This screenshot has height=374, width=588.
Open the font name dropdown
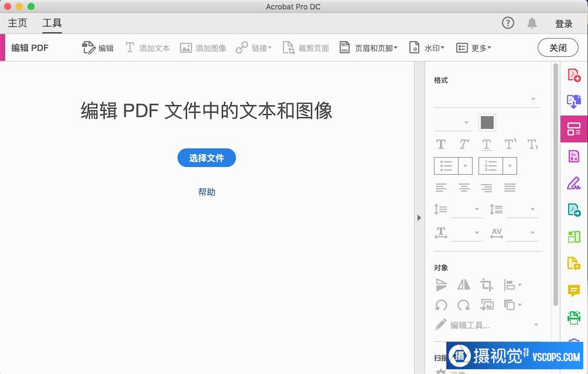coord(486,99)
